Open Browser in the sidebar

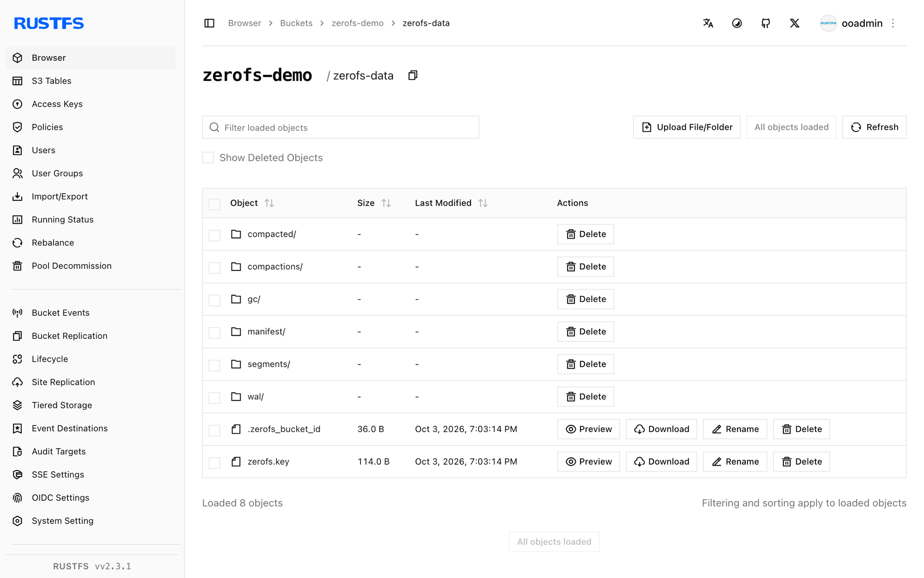[x=91, y=58]
